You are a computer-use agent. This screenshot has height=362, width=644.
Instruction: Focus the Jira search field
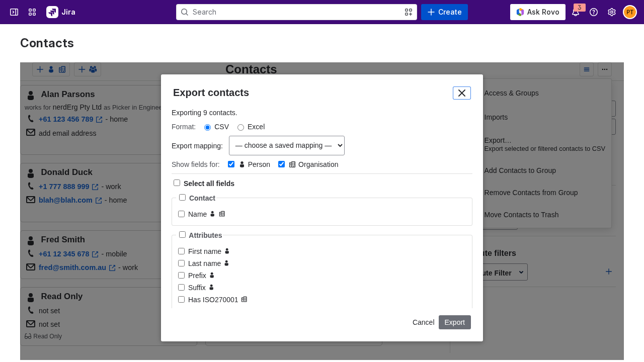(x=296, y=12)
